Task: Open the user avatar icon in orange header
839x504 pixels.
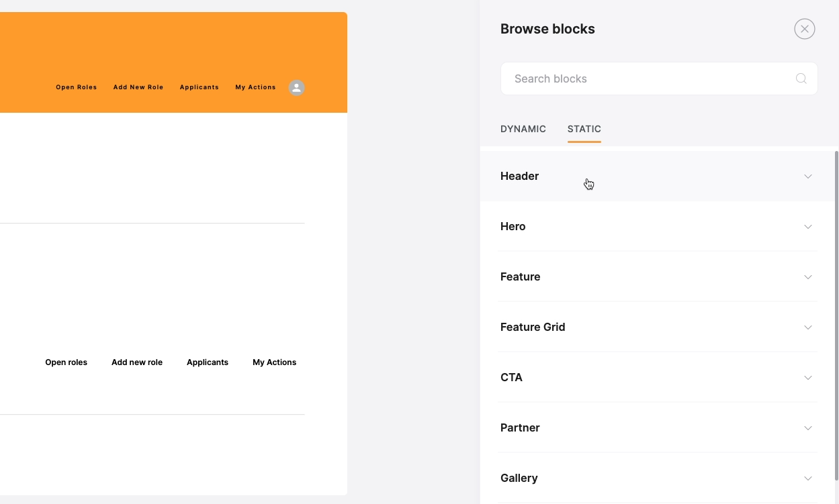Action: pos(296,88)
